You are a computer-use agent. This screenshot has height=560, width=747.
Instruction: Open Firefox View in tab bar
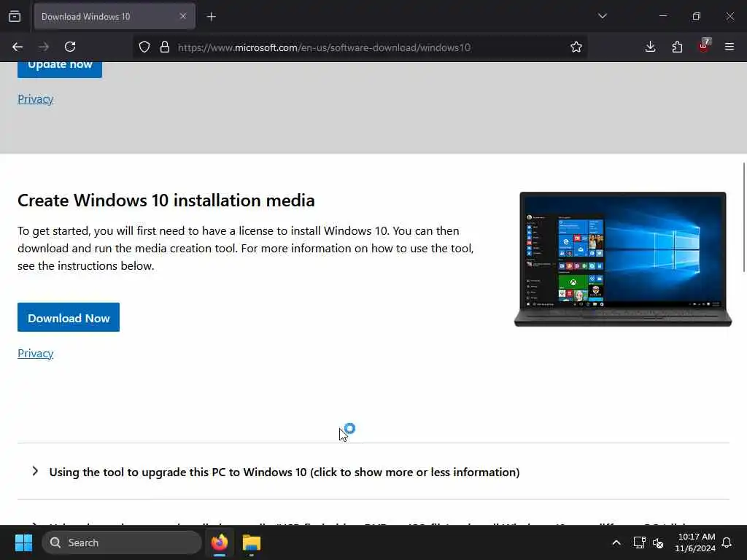tap(15, 16)
